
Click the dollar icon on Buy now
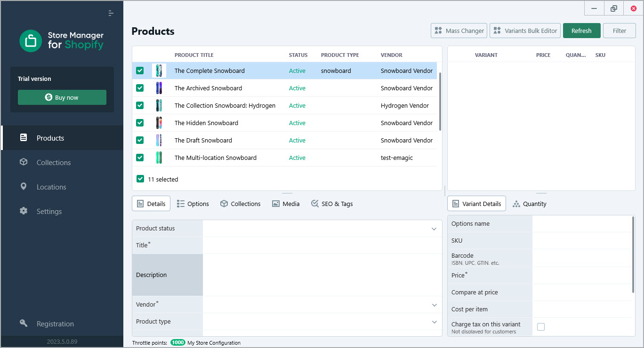point(48,97)
